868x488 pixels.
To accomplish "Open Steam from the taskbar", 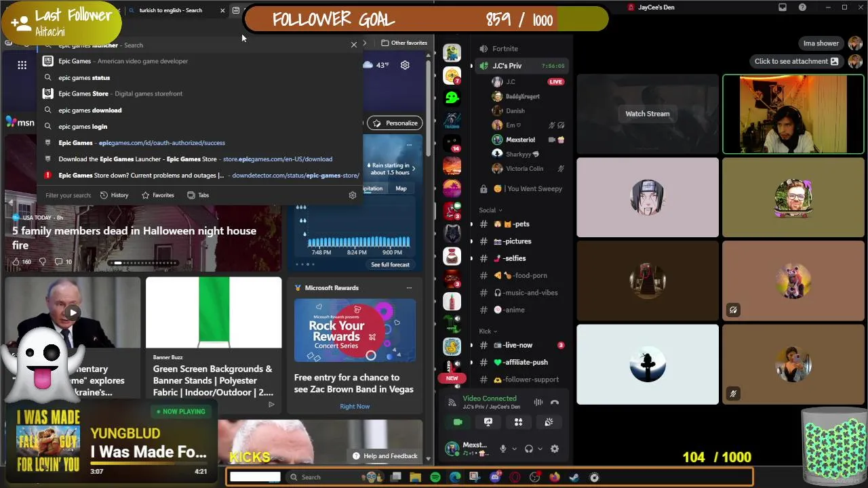I will coord(574,477).
